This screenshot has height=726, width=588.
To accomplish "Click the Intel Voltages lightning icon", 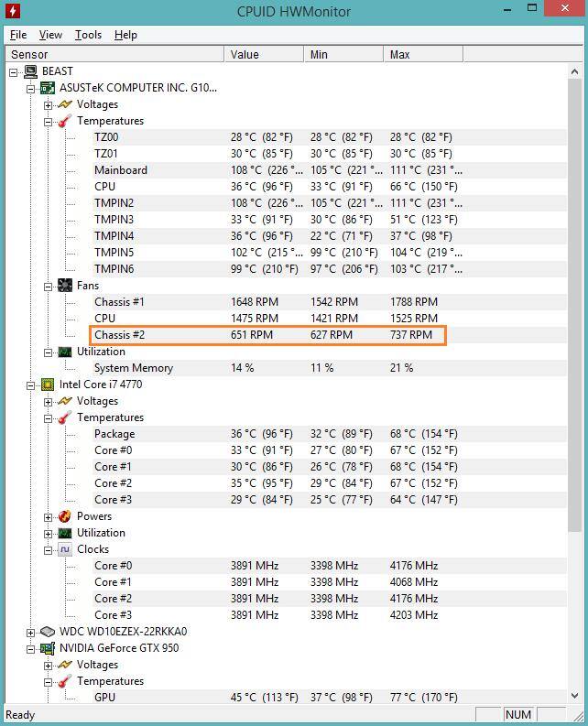I will click(x=65, y=401).
